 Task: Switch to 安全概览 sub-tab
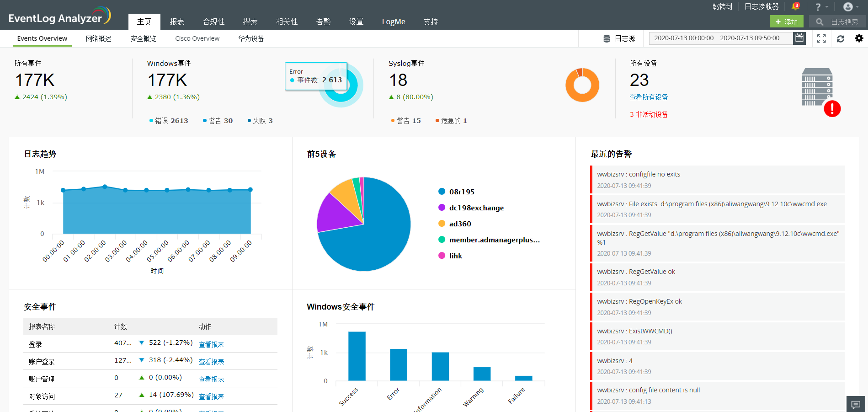coord(143,38)
